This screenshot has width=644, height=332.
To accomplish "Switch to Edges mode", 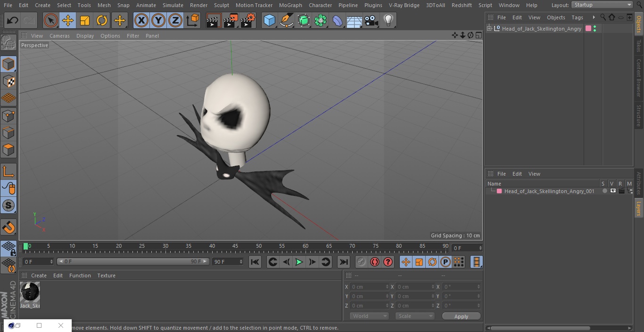I will click(x=8, y=133).
